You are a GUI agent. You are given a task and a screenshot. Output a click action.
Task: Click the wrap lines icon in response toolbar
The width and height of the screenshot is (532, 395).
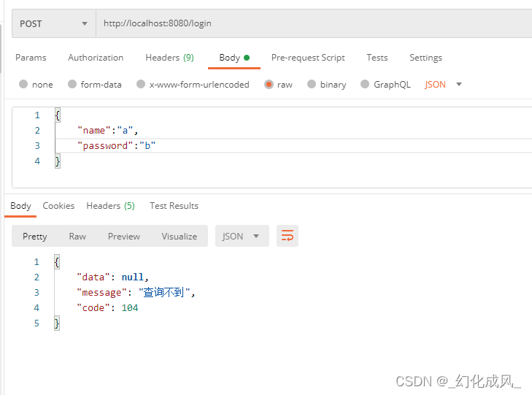click(x=288, y=236)
